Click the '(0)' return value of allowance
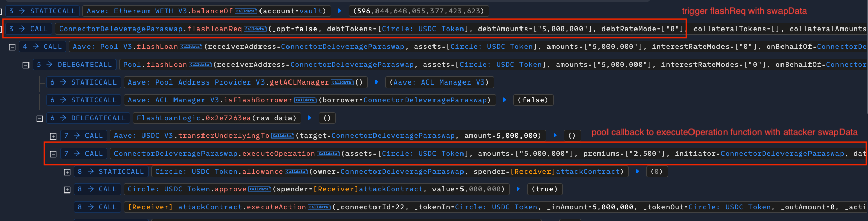The width and height of the screenshot is (868, 221). coord(657,172)
